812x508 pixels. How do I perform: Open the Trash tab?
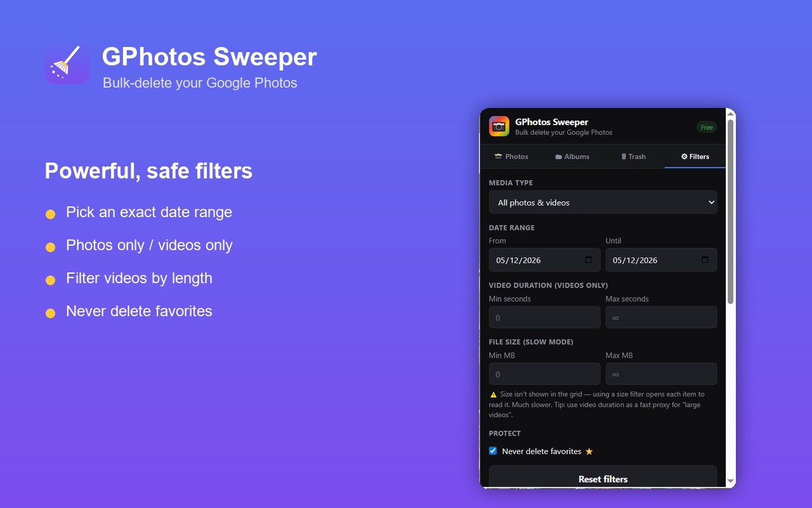[x=633, y=156]
